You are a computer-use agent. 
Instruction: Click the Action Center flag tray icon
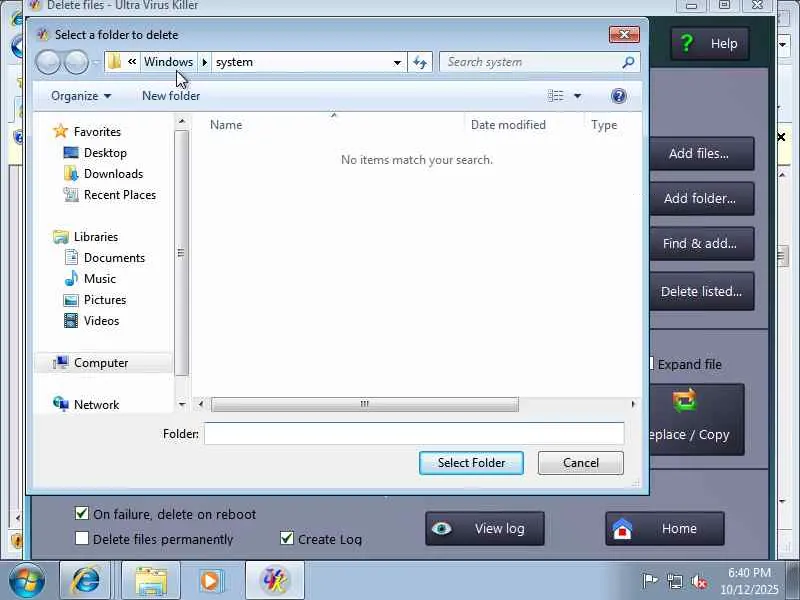click(649, 581)
